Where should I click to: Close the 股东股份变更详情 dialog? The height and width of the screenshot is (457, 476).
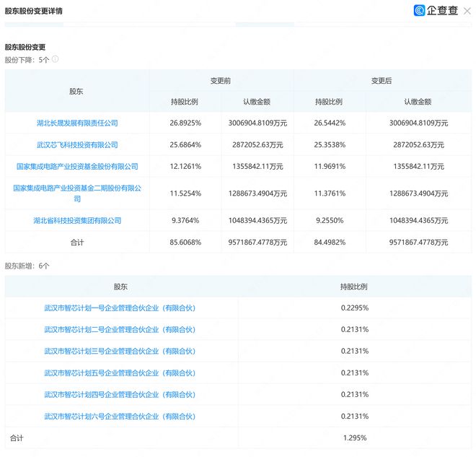point(467,12)
